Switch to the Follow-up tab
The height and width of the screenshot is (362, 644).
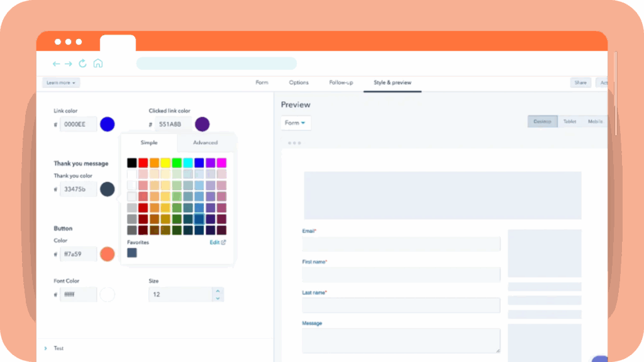341,82
